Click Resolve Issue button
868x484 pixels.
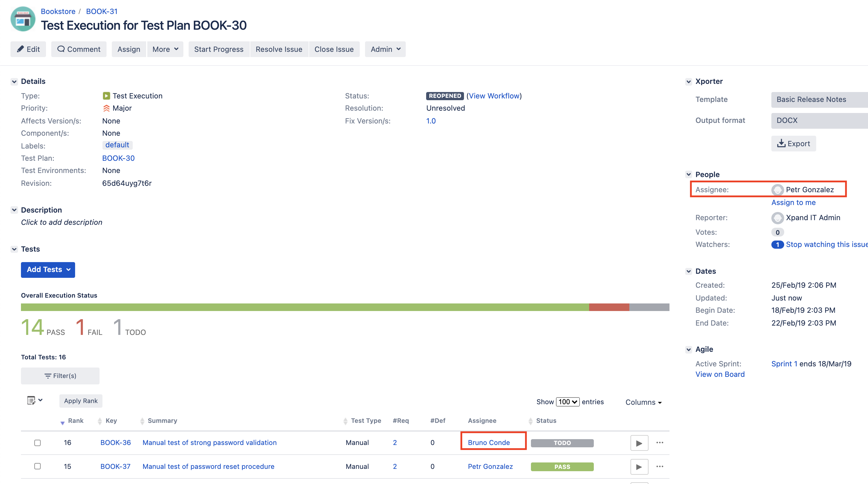(x=279, y=49)
